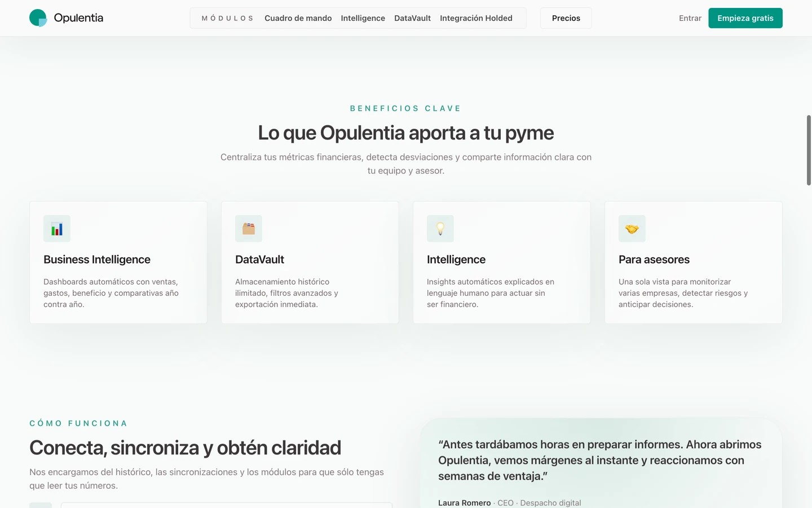This screenshot has width=812, height=508.
Task: Click the bar chart icon in Business Intelligence card
Action: (x=57, y=229)
